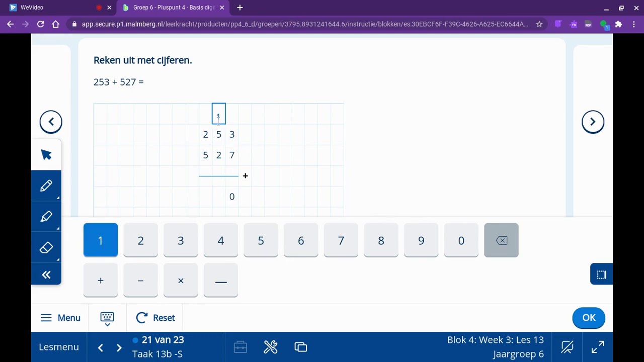Go to previous exercise with left arrow circle
Viewport: 644px width, 362px height.
pos(51,122)
